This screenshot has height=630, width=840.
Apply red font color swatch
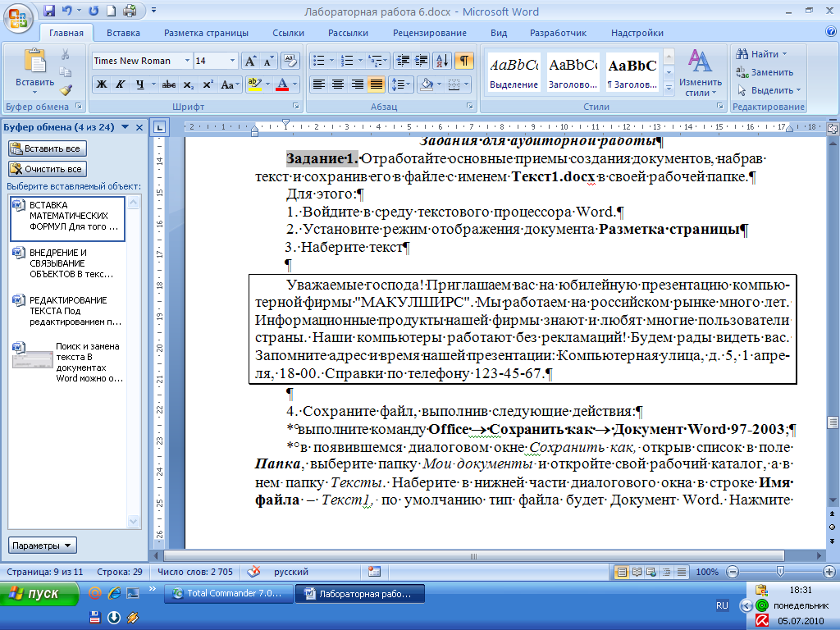coord(282,84)
